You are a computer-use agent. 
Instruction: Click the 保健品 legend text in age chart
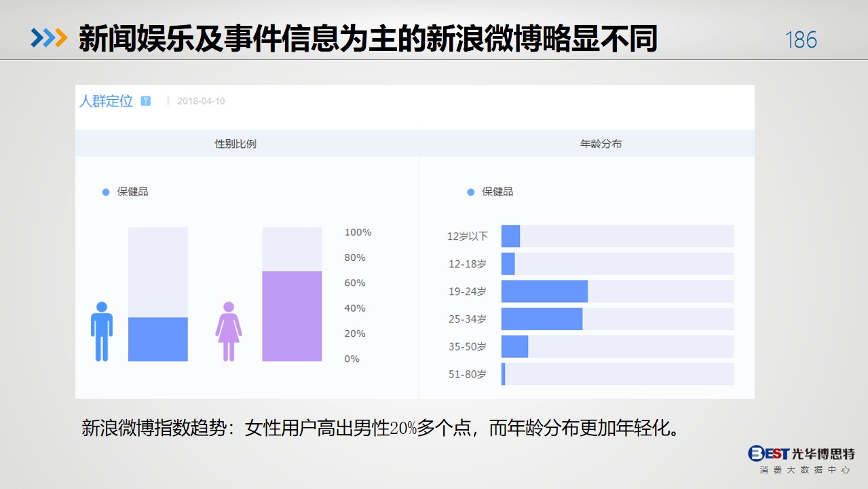pyautogui.click(x=497, y=192)
